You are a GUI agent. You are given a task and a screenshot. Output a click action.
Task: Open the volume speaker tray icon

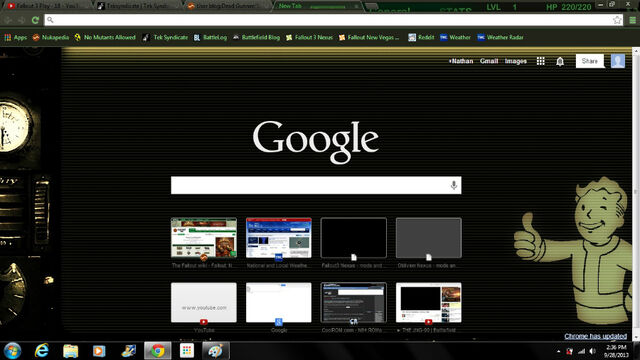[x=593, y=351]
